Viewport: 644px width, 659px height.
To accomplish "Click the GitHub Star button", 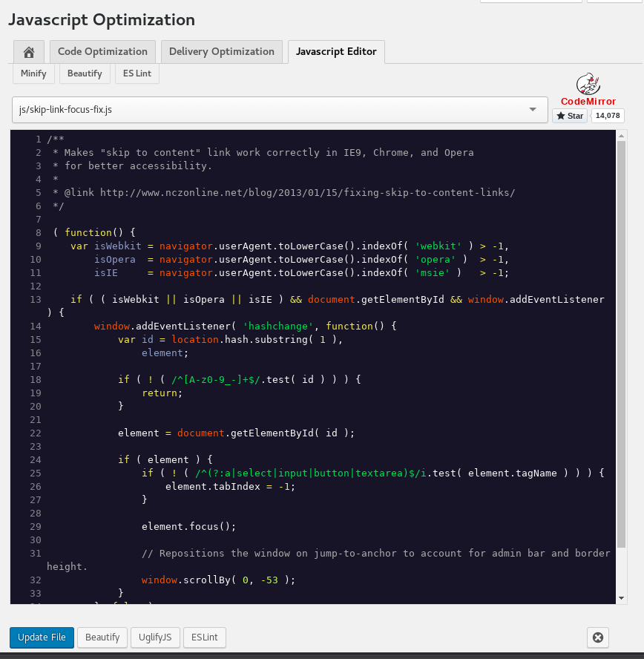I will (570, 116).
